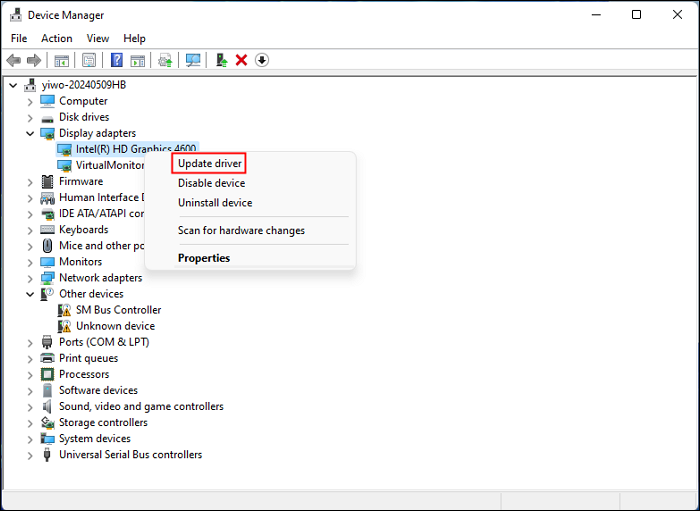Select the Unknown device entry
This screenshot has height=511, width=700.
coord(115,326)
